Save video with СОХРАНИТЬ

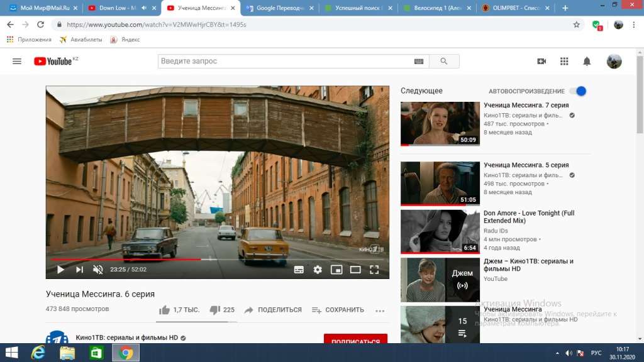(x=338, y=310)
